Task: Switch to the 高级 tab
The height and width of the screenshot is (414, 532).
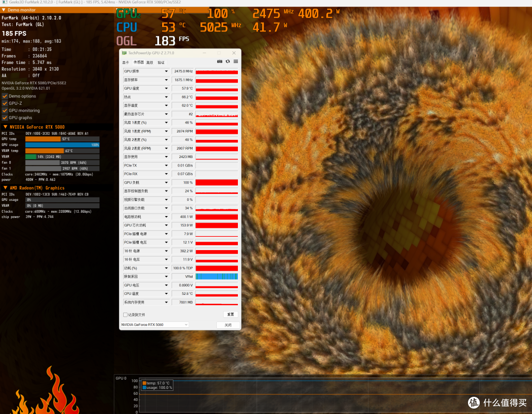Action: point(150,63)
